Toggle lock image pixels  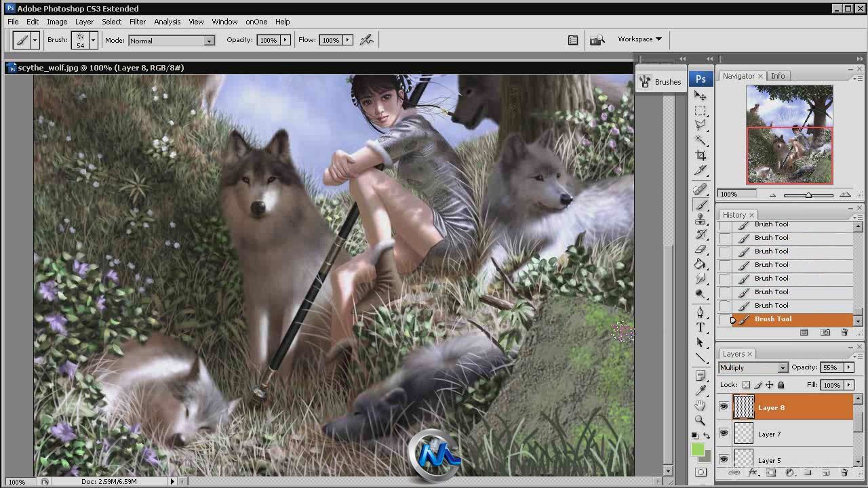(x=758, y=385)
